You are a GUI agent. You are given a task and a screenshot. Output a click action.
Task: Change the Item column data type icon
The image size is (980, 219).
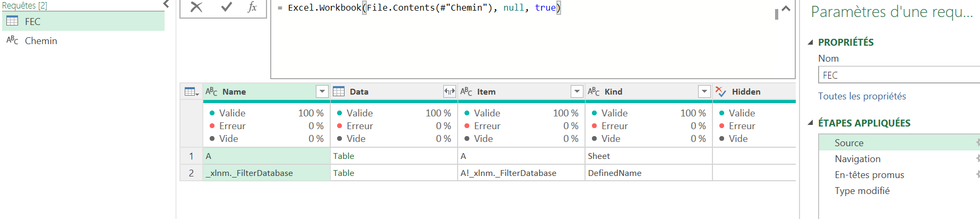point(466,91)
